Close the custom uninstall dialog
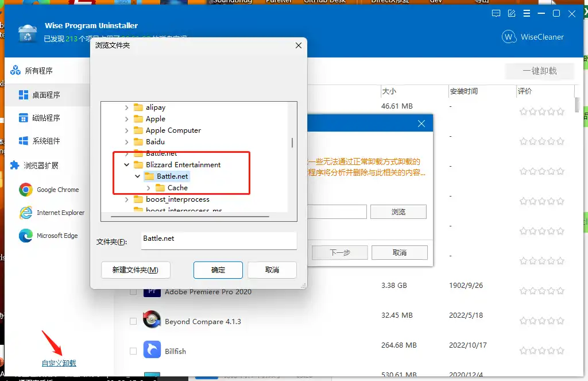 click(421, 124)
